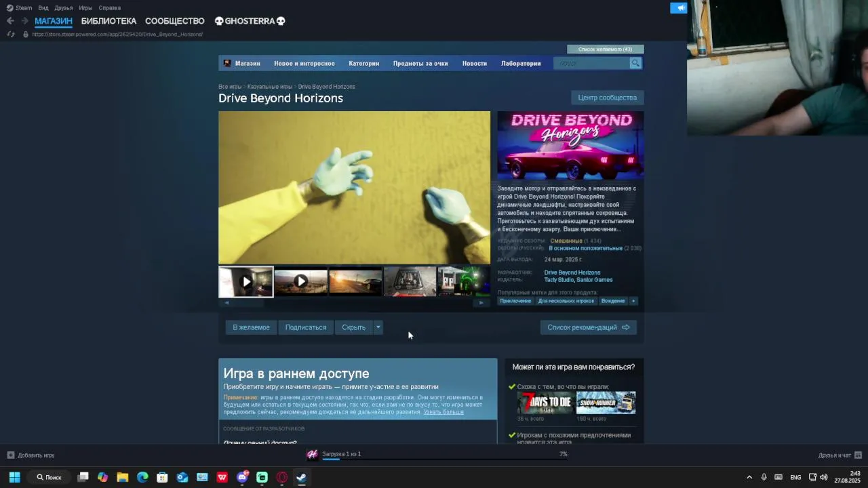Click the Центр сообщества button
This screenshot has height=488, width=868.
click(608, 98)
